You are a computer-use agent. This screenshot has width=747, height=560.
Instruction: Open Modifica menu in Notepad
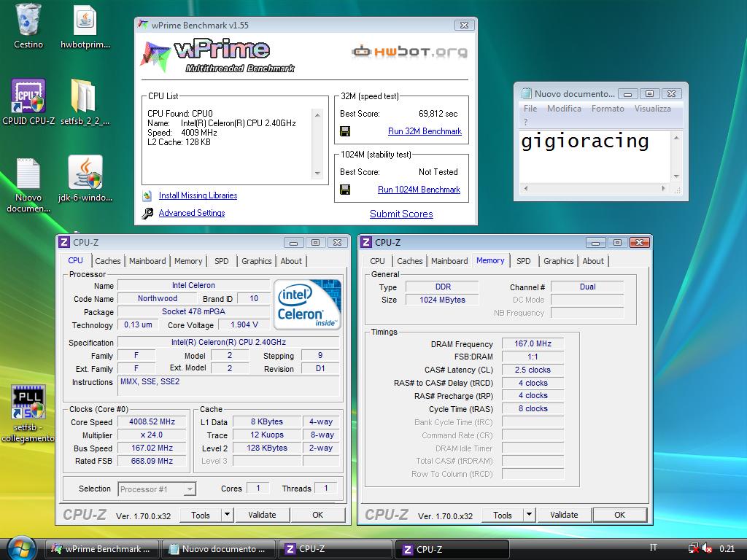(x=564, y=109)
